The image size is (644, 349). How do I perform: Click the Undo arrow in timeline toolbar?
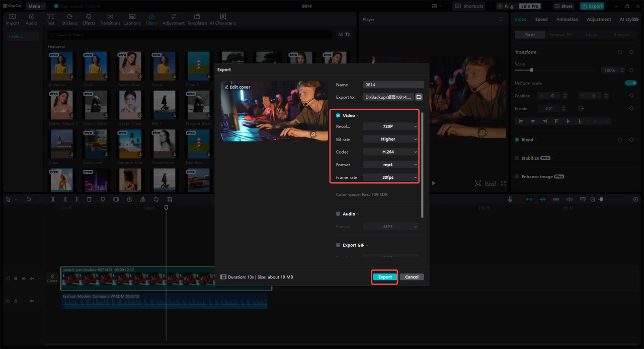coord(29,199)
